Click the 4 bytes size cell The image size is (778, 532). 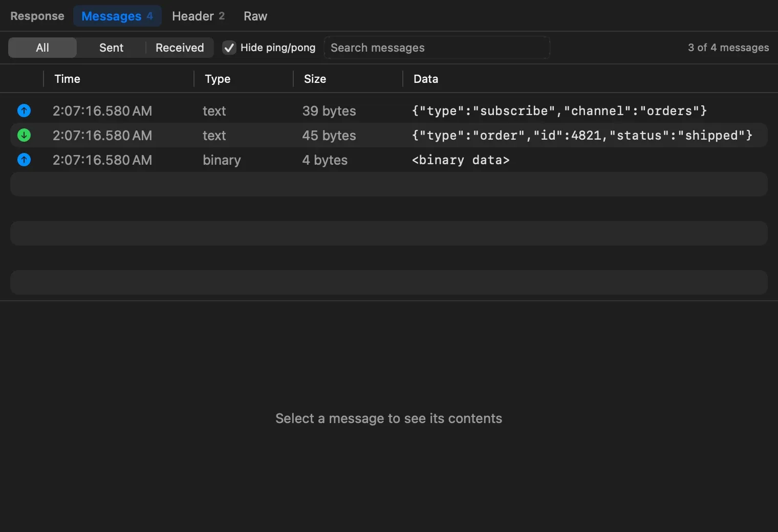coord(325,160)
